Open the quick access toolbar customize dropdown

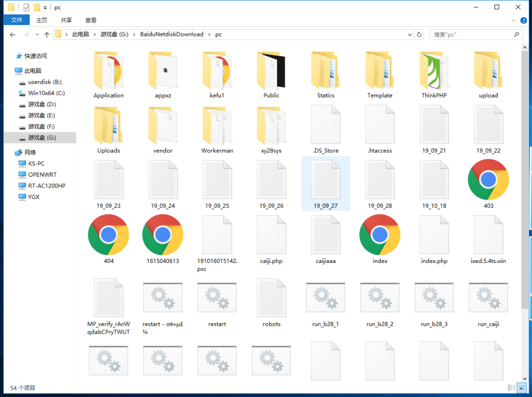tap(45, 7)
